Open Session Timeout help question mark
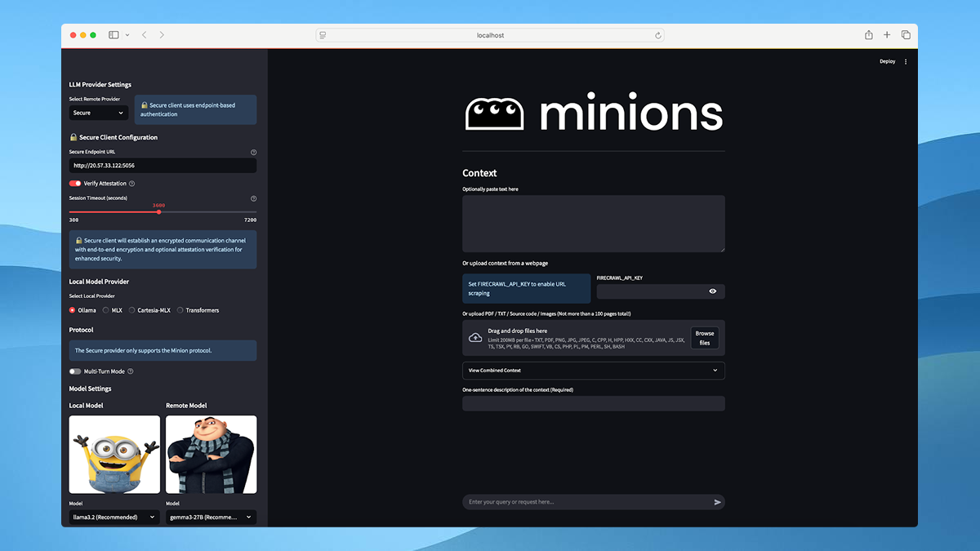980x551 pixels. pos(253,198)
